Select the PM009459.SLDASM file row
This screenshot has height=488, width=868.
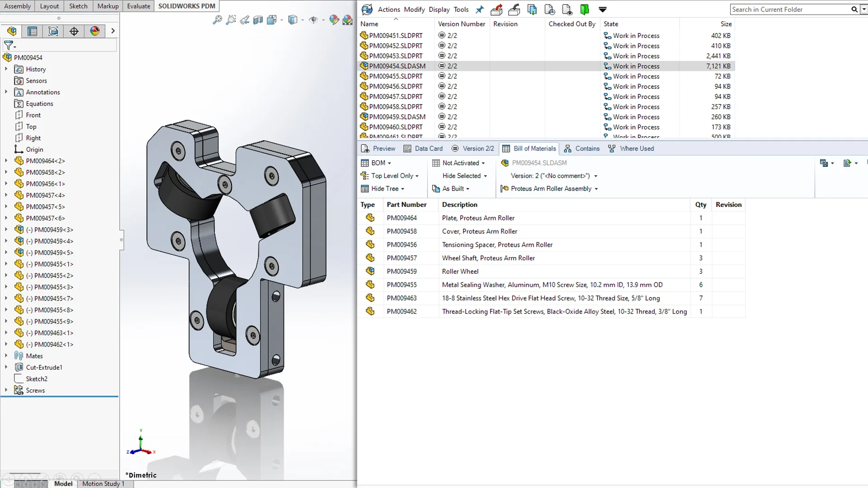pos(396,117)
